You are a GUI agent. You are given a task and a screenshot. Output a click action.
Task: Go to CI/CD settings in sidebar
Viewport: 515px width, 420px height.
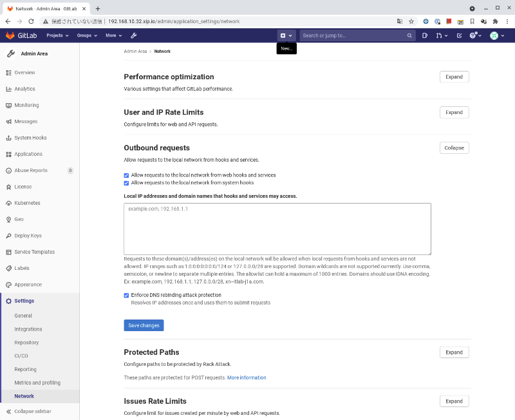[x=21, y=356]
